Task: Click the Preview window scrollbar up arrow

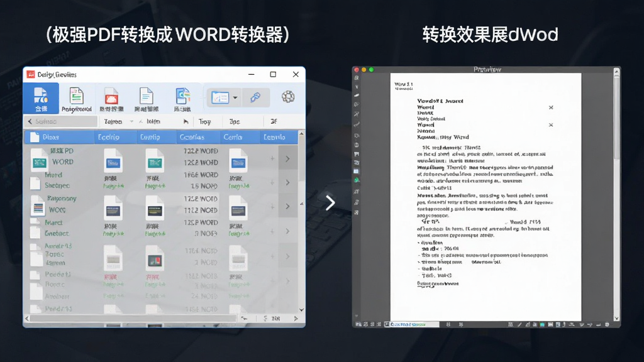Action: (616, 72)
